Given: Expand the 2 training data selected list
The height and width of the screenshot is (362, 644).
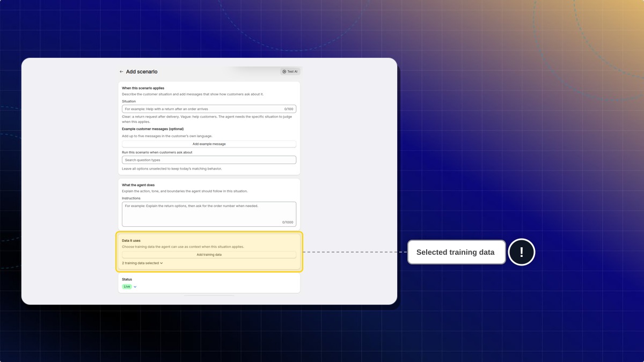Looking at the screenshot, I should 142,263.
